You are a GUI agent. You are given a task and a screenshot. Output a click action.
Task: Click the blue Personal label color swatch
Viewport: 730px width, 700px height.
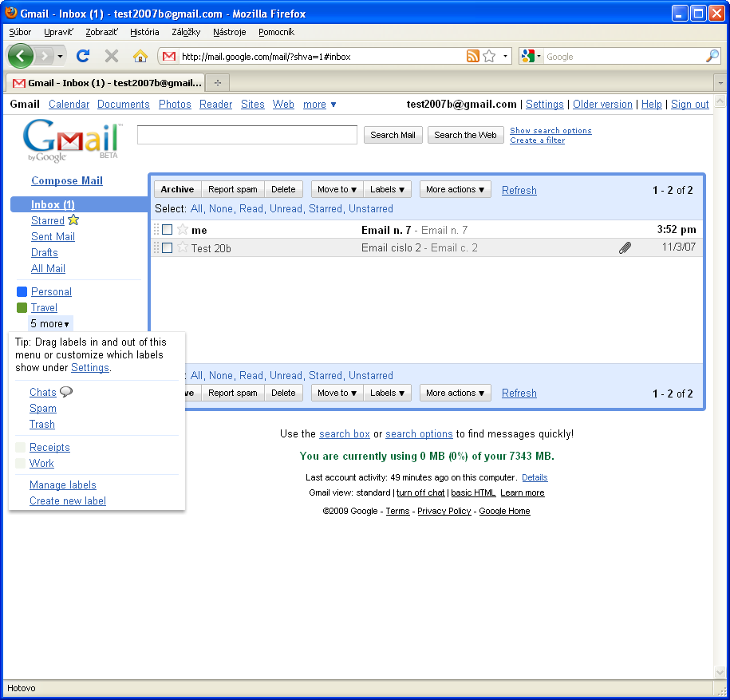coord(22,291)
